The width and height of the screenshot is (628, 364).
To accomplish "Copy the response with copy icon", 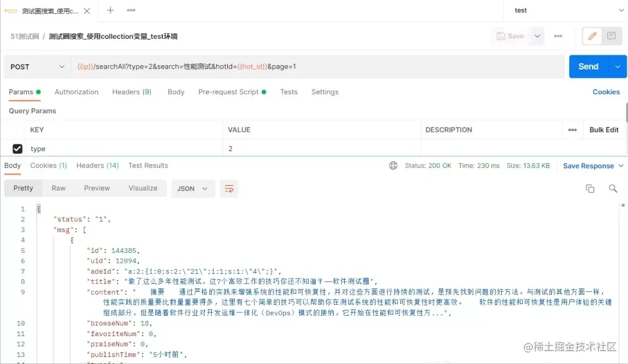I will tap(590, 188).
